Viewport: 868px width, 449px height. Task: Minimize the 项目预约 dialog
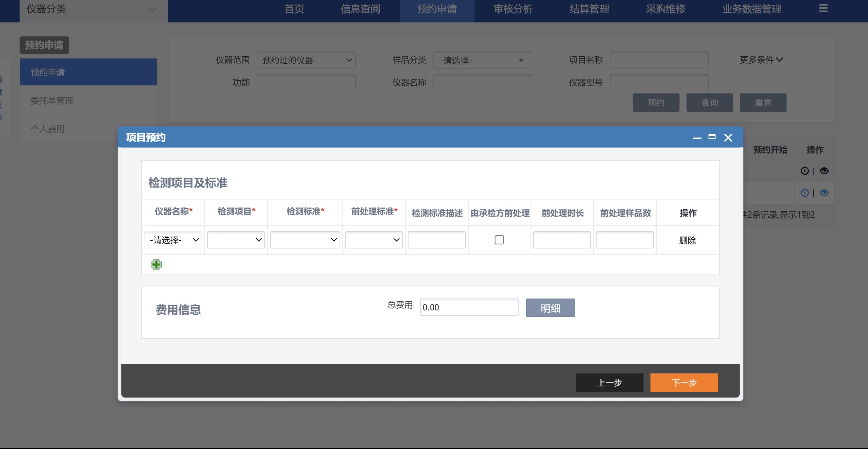click(x=697, y=138)
